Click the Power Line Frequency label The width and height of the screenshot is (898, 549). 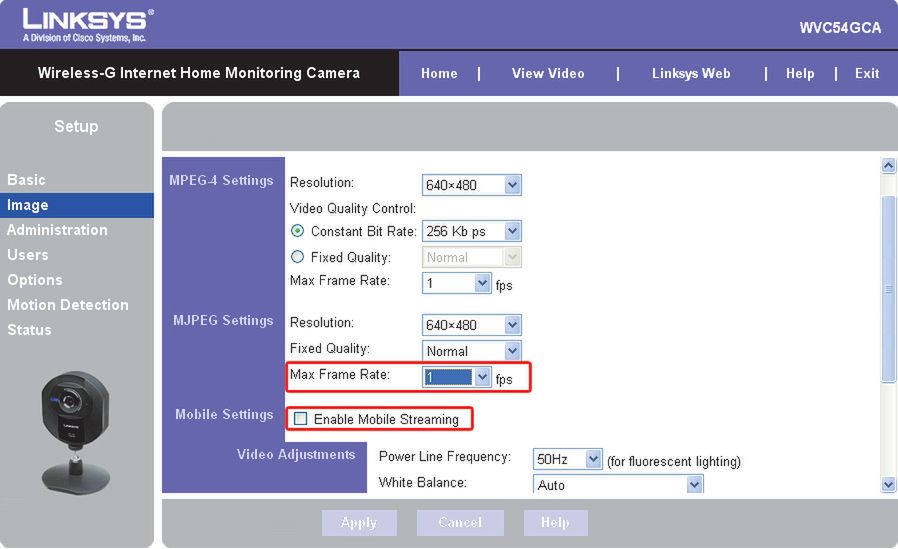tap(445, 457)
